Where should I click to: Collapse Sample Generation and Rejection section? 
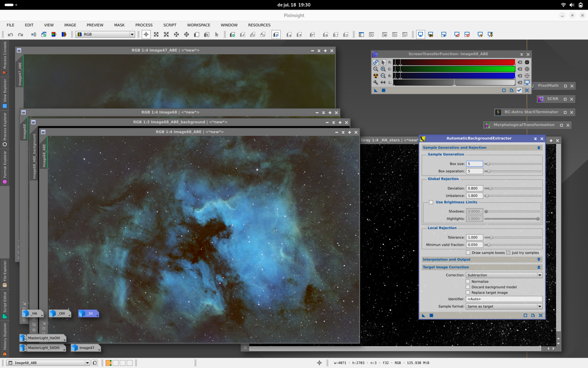pyautogui.click(x=539, y=148)
